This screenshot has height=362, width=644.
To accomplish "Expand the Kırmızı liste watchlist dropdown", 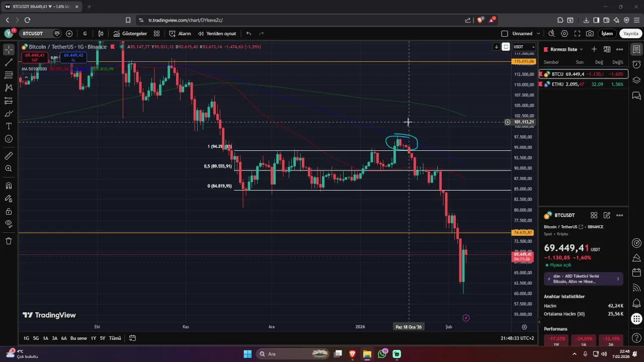I will (567, 49).
